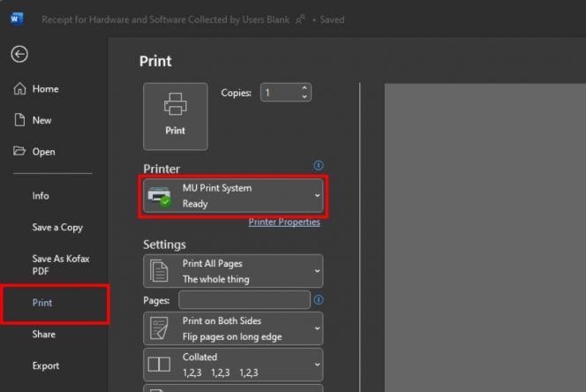The width and height of the screenshot is (586, 392).
Task: Expand the Print on Both Sides dropdown
Action: pos(233,328)
